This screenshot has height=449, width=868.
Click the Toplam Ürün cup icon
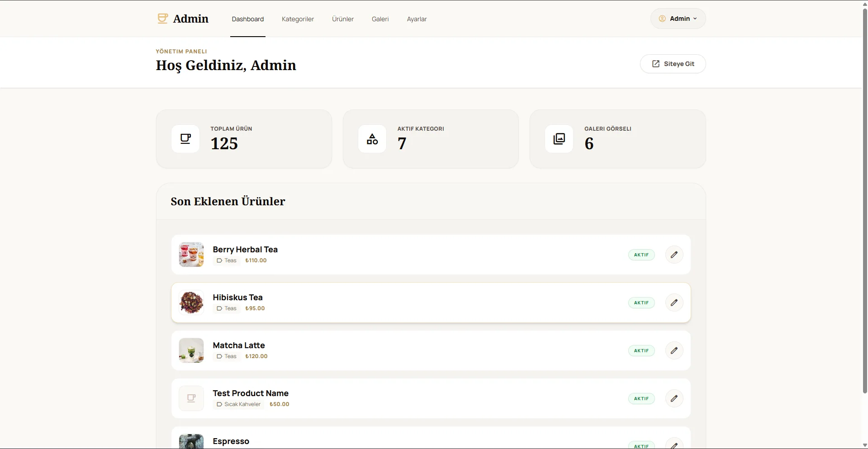pos(185,139)
